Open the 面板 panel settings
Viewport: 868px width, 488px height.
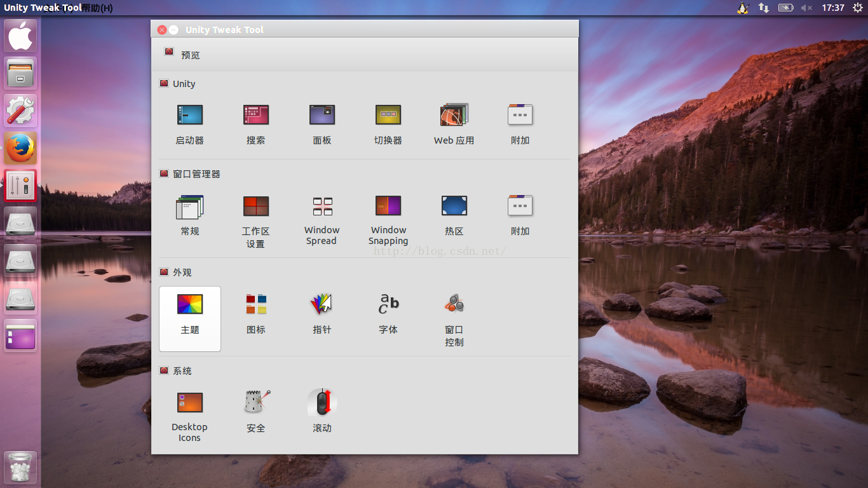tap(322, 124)
